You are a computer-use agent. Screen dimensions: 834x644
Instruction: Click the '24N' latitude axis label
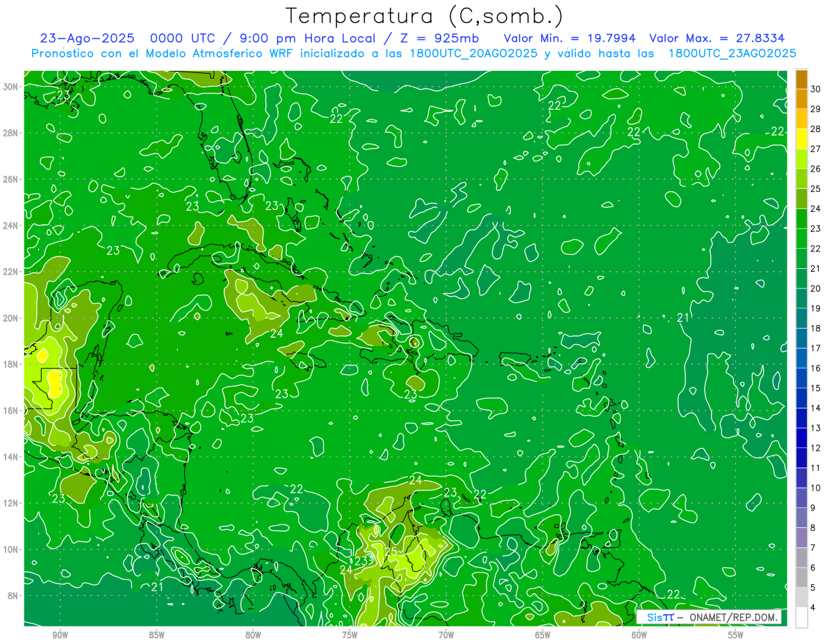tap(10, 225)
